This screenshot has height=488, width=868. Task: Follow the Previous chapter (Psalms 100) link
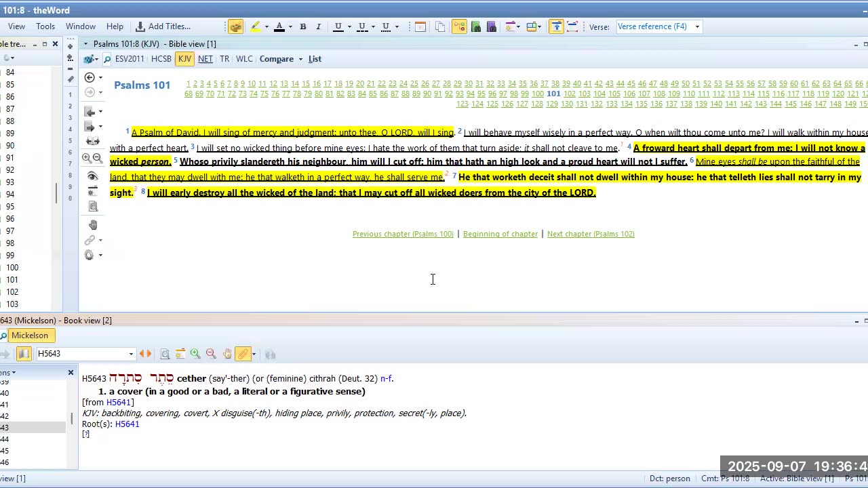pyautogui.click(x=403, y=234)
